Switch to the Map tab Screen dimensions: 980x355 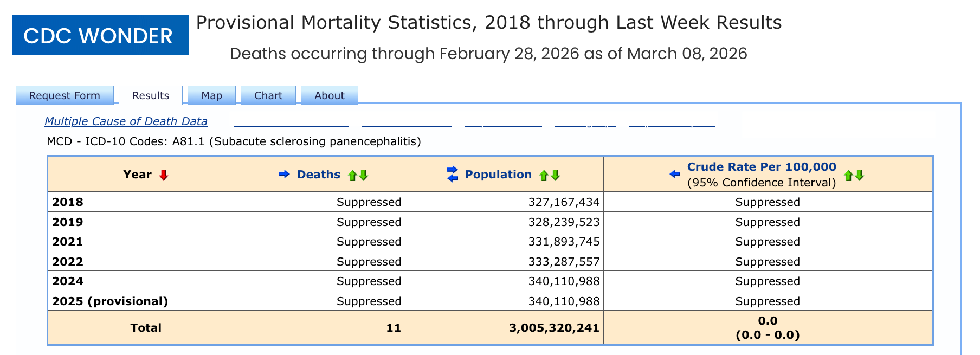point(212,95)
